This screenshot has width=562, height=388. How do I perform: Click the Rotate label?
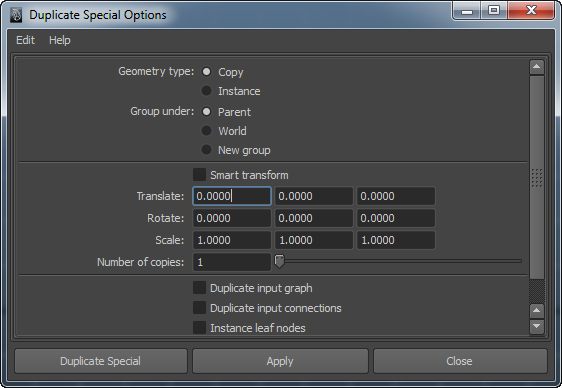point(166,218)
